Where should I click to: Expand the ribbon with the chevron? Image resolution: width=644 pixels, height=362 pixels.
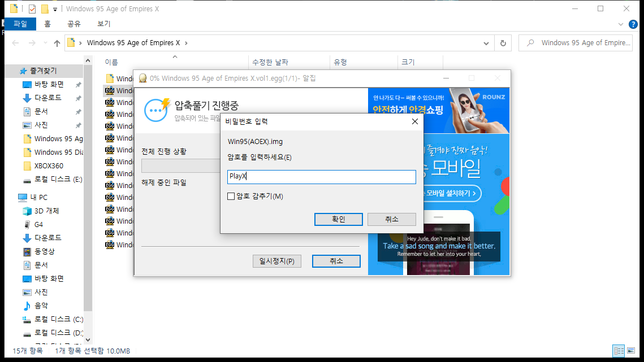click(621, 24)
